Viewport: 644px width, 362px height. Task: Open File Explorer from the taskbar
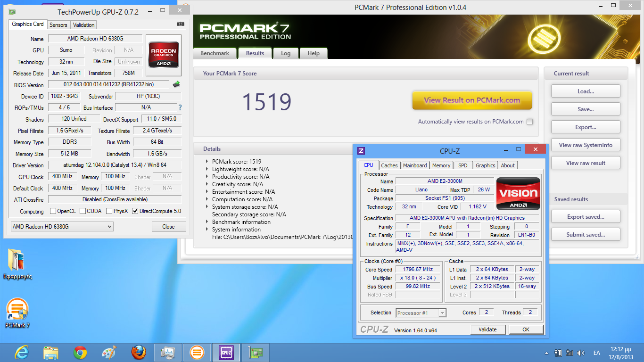coord(51,353)
